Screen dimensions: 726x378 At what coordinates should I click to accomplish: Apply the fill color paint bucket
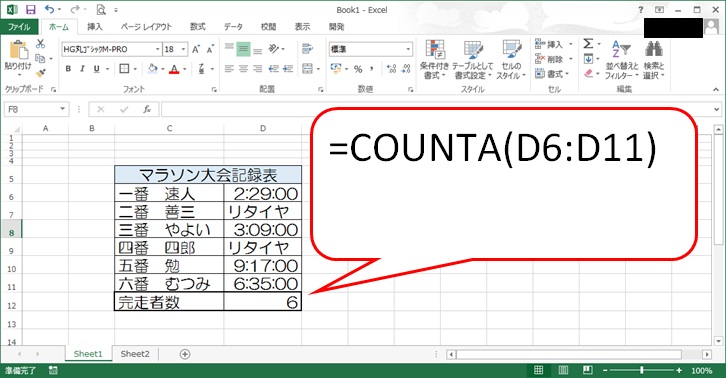[152, 69]
